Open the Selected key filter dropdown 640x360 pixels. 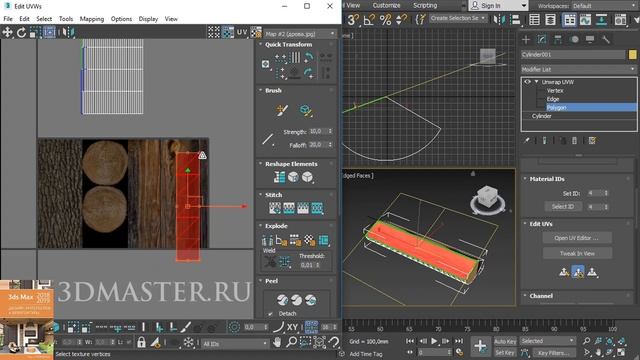click(x=547, y=341)
